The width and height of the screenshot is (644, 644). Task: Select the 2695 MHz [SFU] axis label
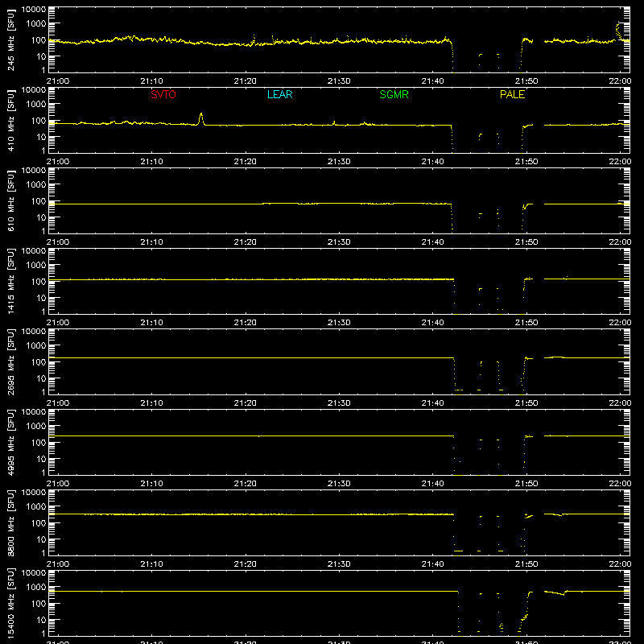(x=11, y=361)
